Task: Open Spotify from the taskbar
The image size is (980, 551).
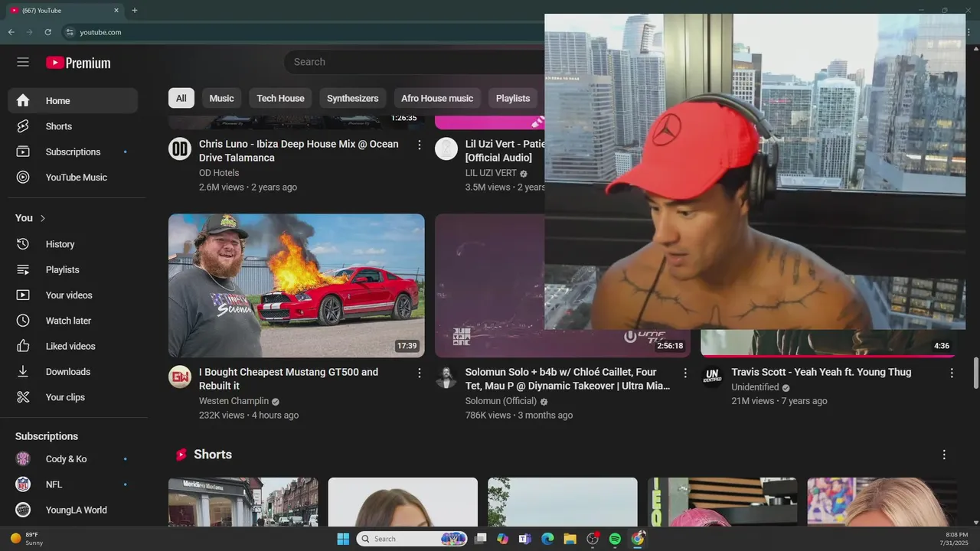Action: (615, 539)
